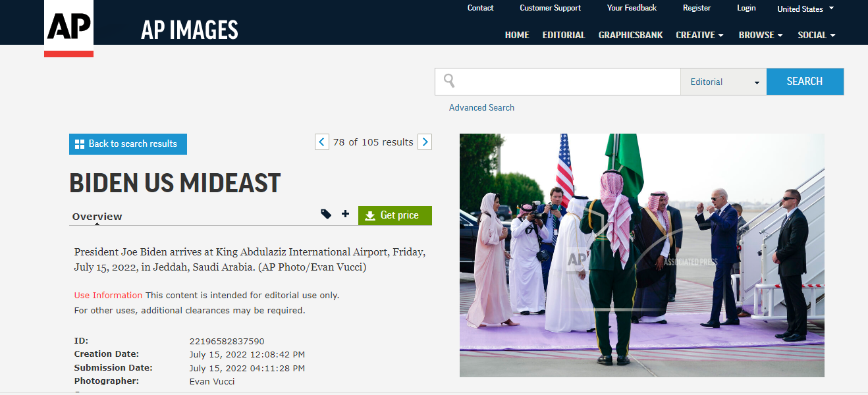The image size is (868, 395).
Task: Click the plus add icon
Action: pos(345,214)
